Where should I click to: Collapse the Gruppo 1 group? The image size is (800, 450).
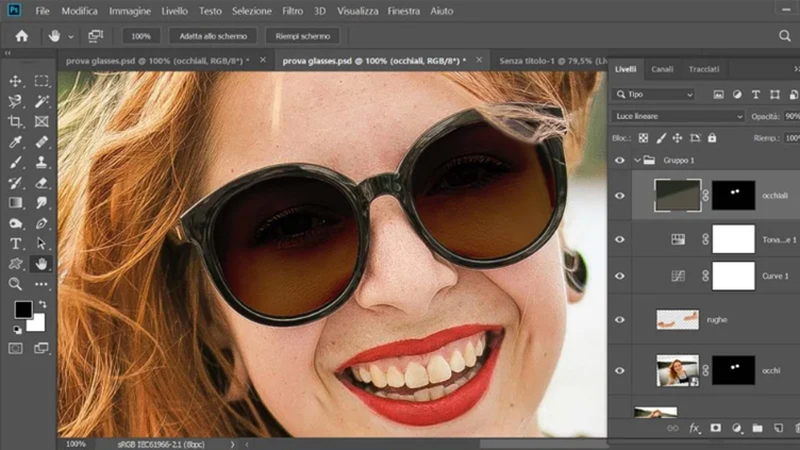pyautogui.click(x=637, y=160)
